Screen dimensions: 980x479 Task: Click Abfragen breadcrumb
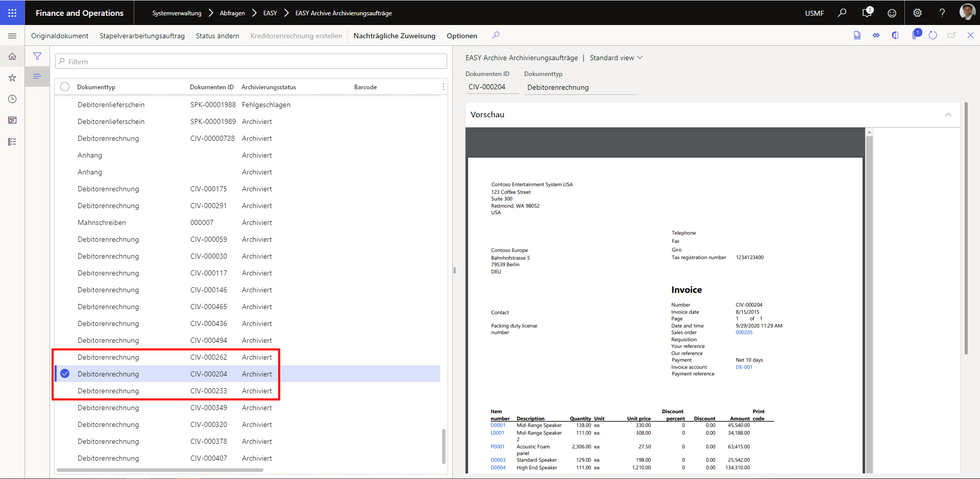coord(232,13)
